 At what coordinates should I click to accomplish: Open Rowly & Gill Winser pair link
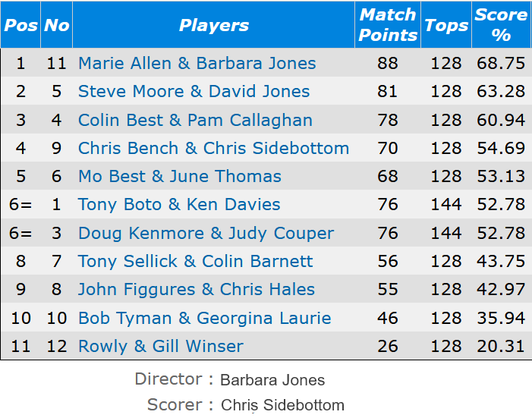[160, 346]
